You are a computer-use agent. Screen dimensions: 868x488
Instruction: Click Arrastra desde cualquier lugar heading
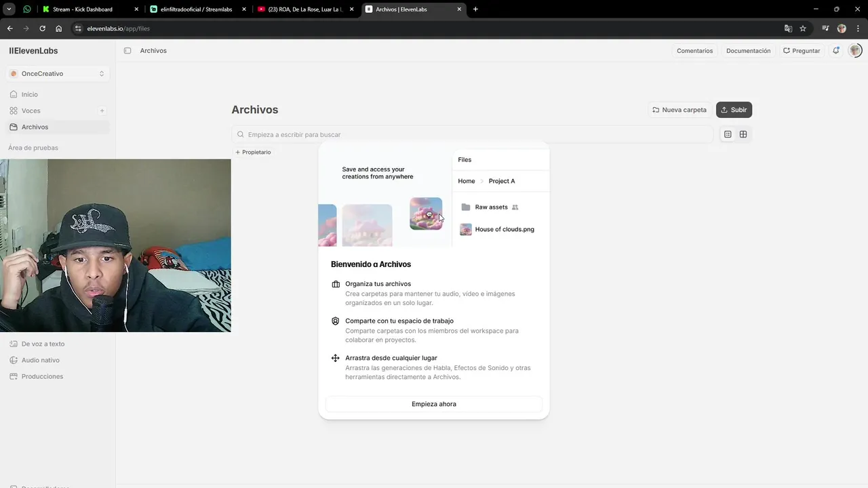coord(391,358)
